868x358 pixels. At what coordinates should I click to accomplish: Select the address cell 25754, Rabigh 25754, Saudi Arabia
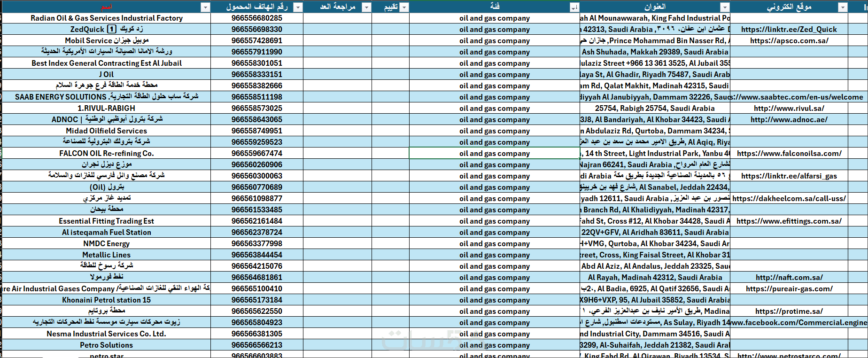[x=655, y=108]
